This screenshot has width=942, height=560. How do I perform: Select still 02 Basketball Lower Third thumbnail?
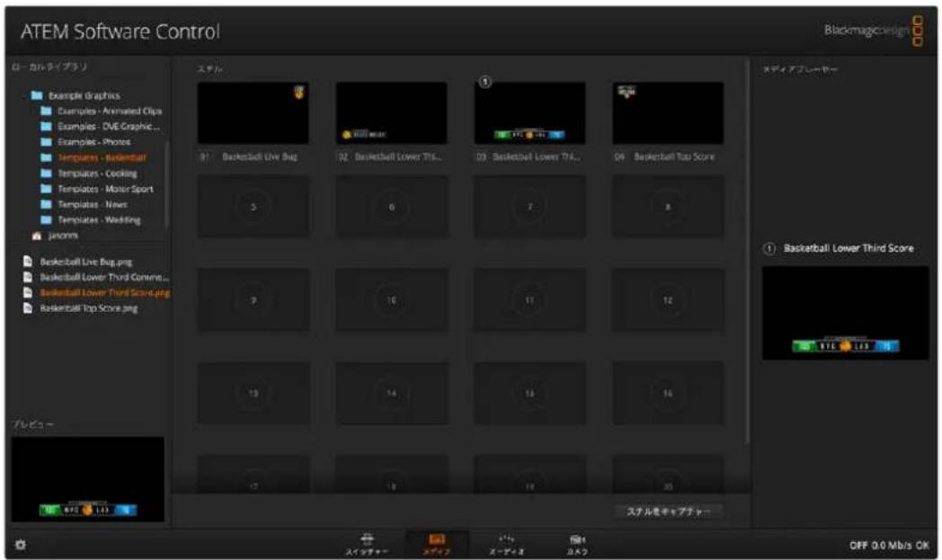pyautogui.click(x=391, y=113)
